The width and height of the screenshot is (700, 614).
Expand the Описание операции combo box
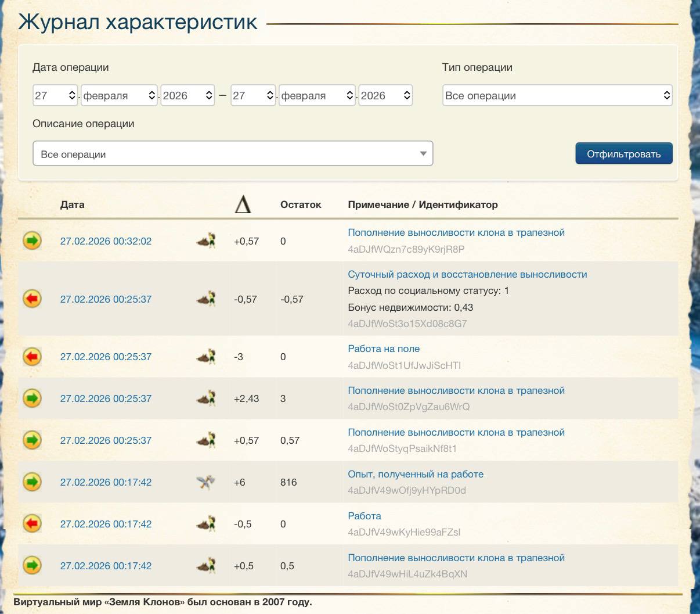point(232,154)
